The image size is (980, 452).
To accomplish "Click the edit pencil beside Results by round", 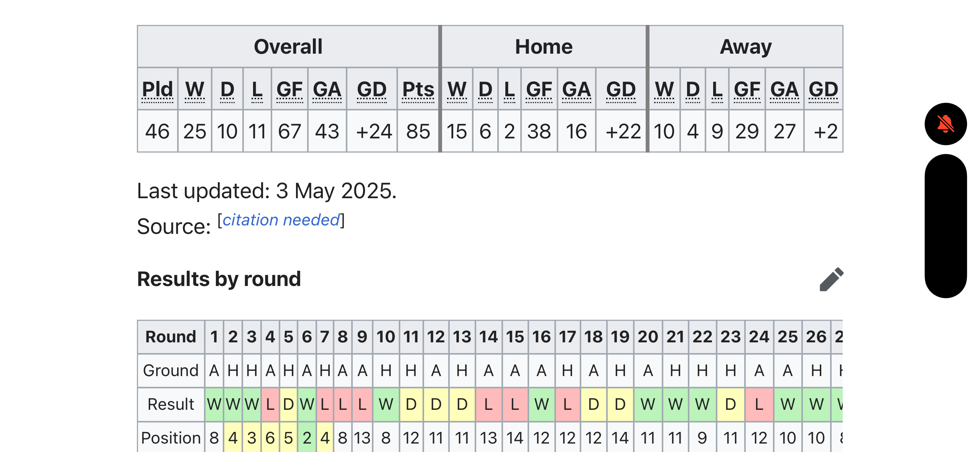I will click(x=831, y=279).
